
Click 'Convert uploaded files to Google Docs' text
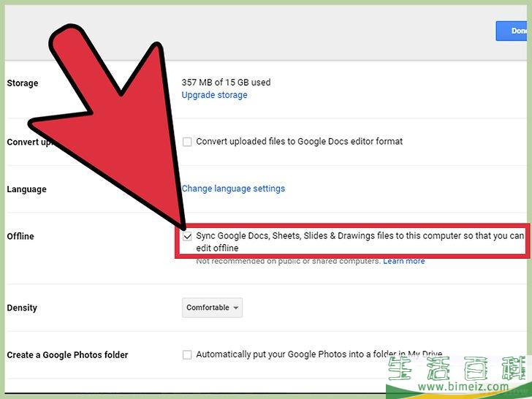[300, 142]
